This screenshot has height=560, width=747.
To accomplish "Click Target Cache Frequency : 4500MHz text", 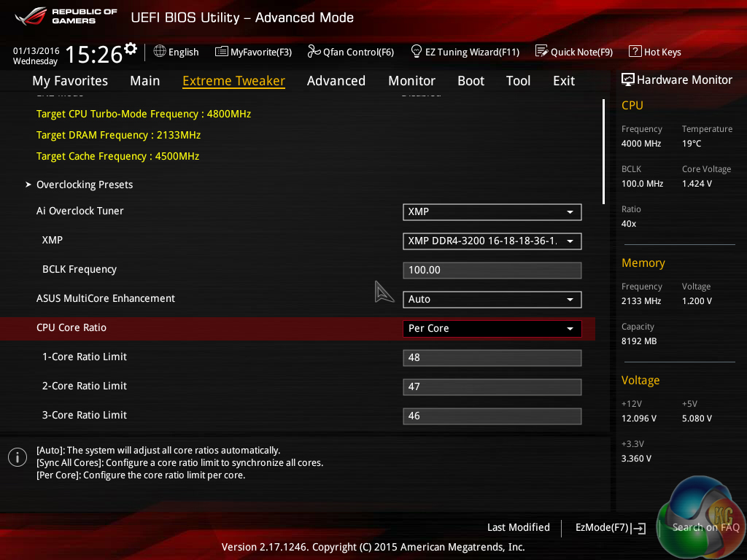I will [x=117, y=156].
